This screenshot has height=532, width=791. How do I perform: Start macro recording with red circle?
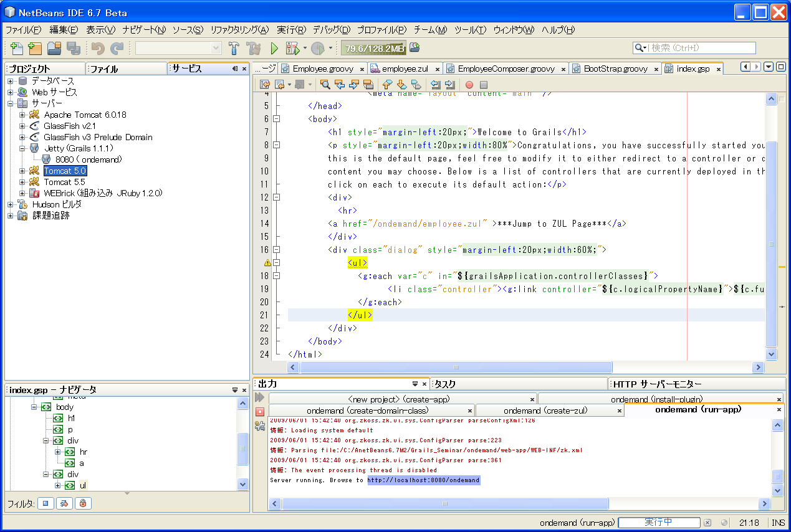[469, 85]
